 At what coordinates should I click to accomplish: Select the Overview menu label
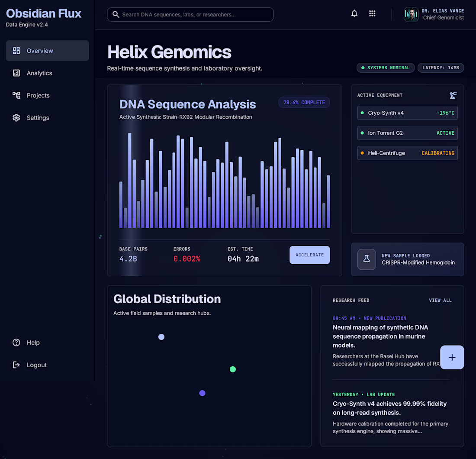click(40, 51)
